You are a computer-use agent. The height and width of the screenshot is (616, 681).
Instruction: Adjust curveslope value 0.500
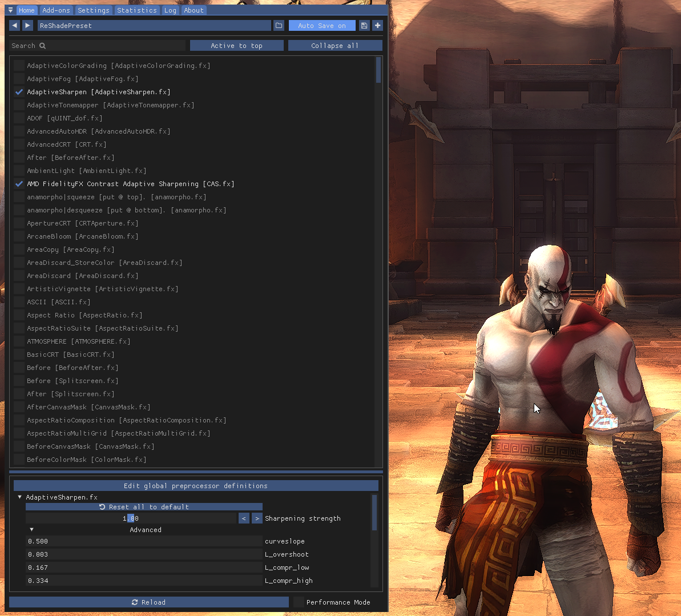(144, 541)
